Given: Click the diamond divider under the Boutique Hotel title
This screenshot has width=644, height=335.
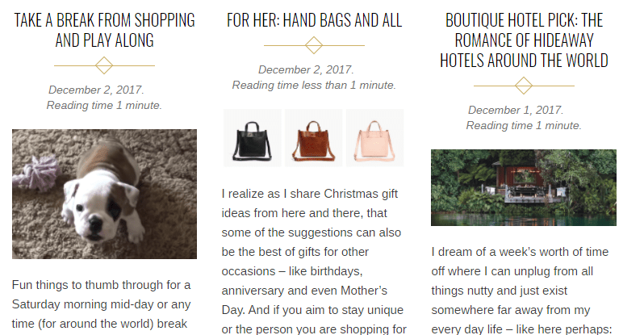Looking at the screenshot, I should pos(524,86).
